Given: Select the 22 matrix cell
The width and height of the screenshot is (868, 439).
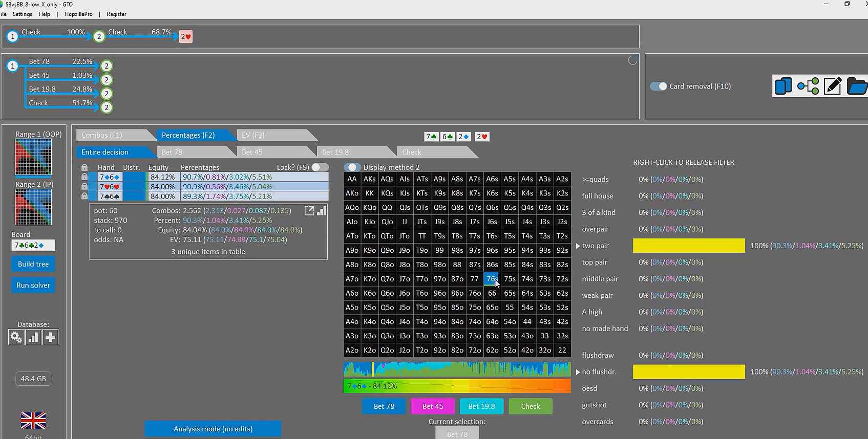Looking at the screenshot, I should 562,350.
